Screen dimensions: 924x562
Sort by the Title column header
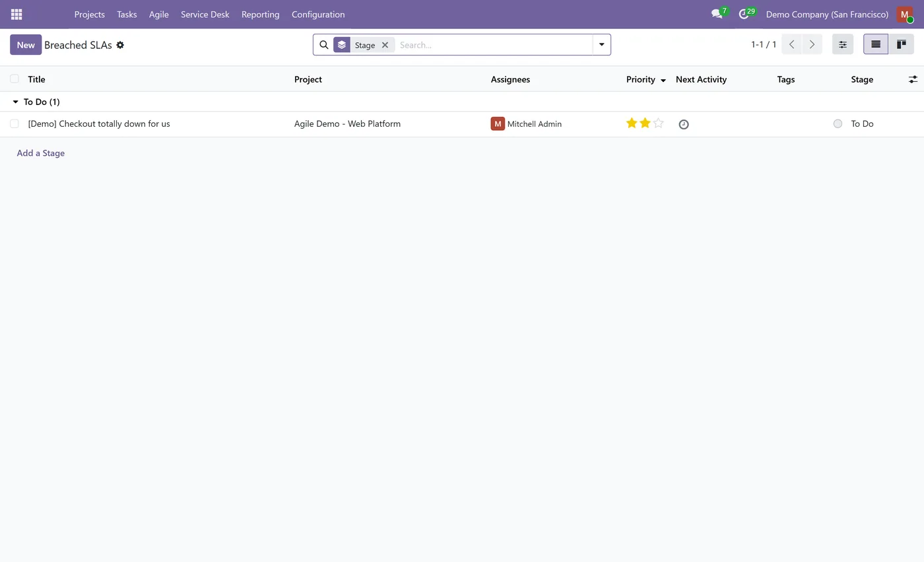pyautogui.click(x=36, y=79)
